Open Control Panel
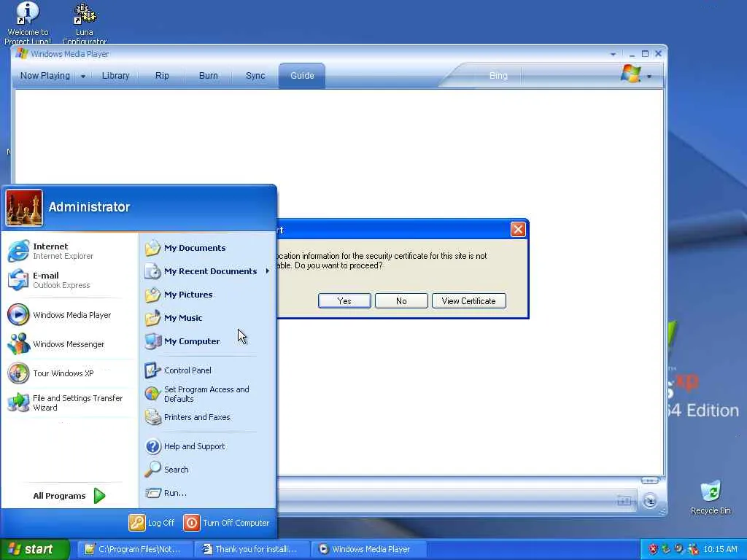 point(207,370)
